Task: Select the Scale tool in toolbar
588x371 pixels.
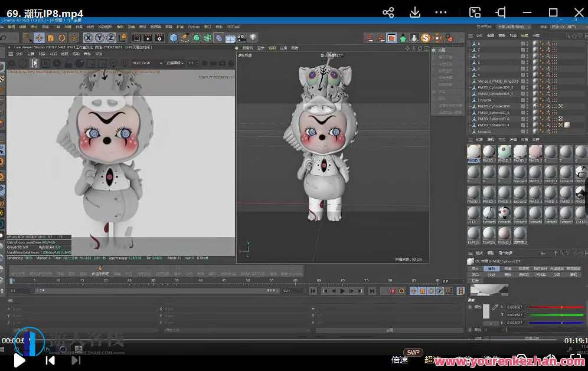Action: pos(50,38)
